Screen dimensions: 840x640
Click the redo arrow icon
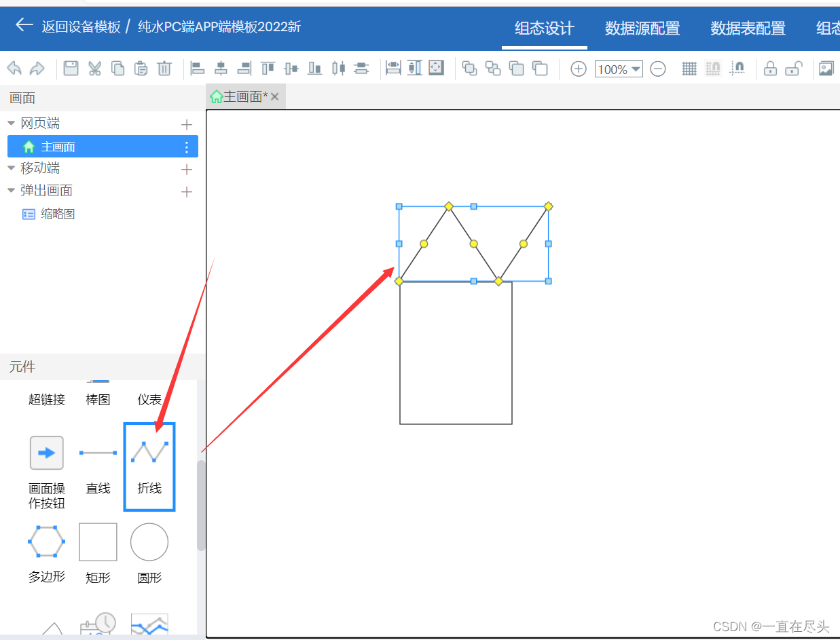click(37, 69)
